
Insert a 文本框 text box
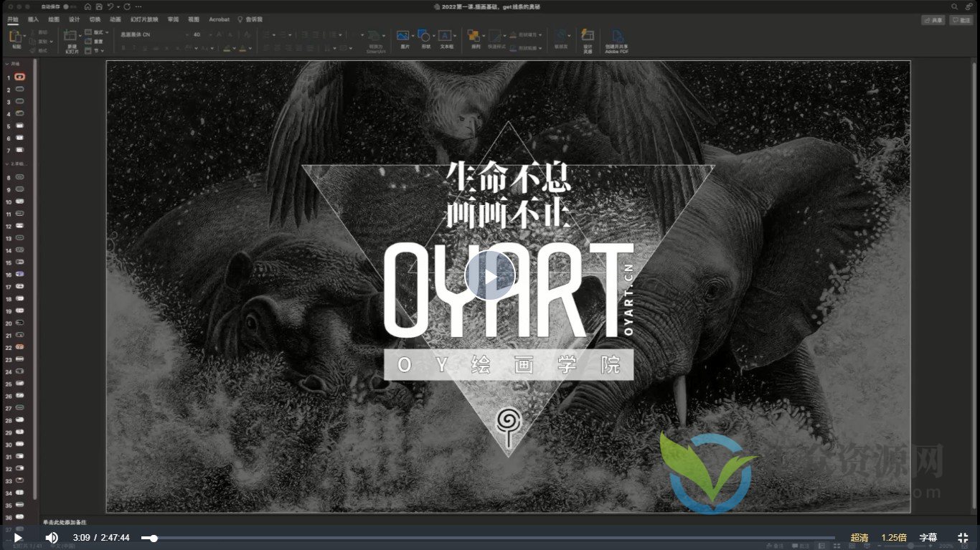(446, 39)
